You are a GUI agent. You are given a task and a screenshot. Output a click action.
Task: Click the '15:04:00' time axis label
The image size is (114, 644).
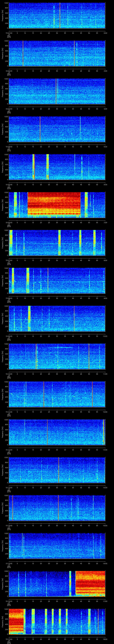[9, 147]
